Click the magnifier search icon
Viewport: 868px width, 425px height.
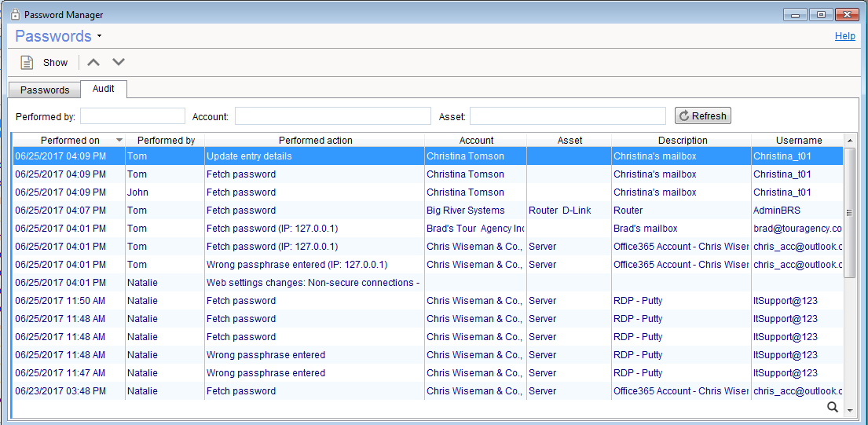833,407
